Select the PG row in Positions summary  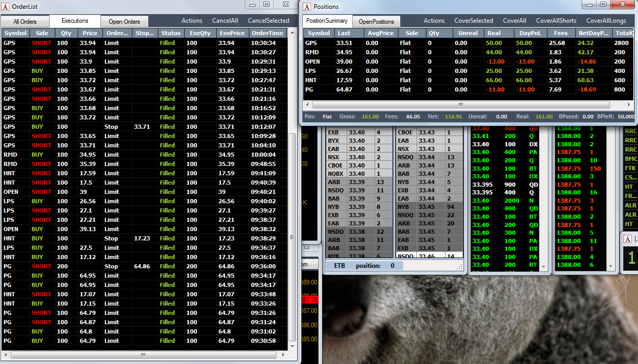click(x=468, y=89)
